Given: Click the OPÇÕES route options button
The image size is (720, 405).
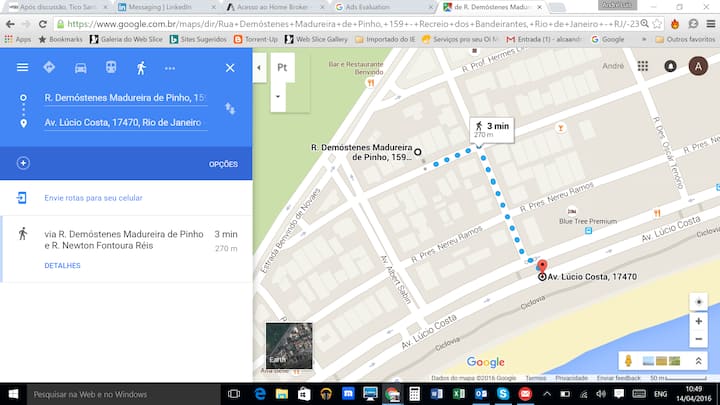Looking at the screenshot, I should tap(223, 164).
